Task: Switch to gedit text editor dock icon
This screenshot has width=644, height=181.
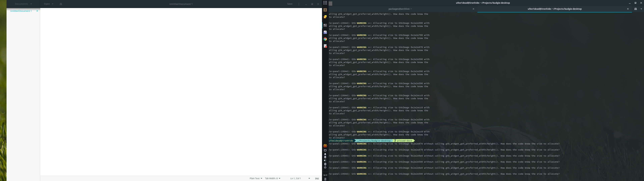Action: pyautogui.click(x=325, y=46)
